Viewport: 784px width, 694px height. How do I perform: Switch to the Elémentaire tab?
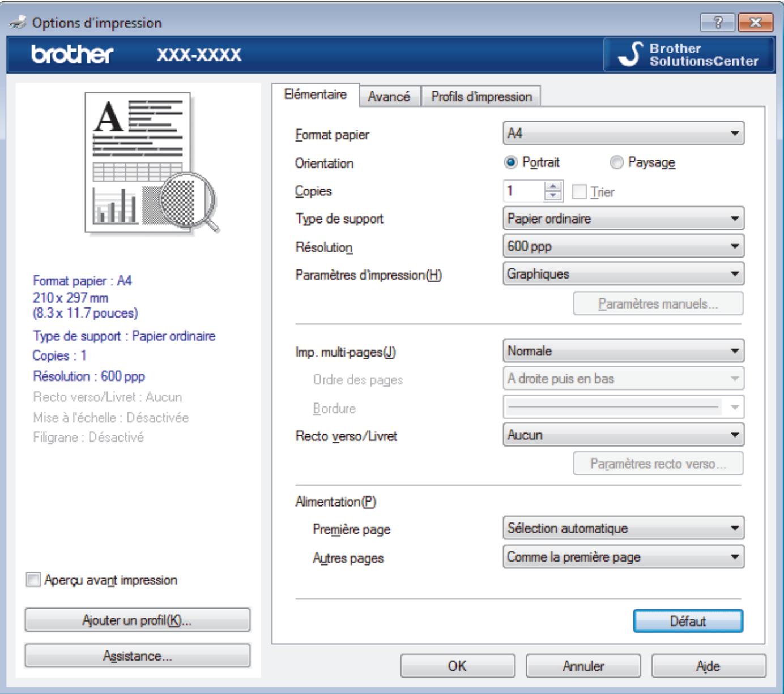point(316,95)
